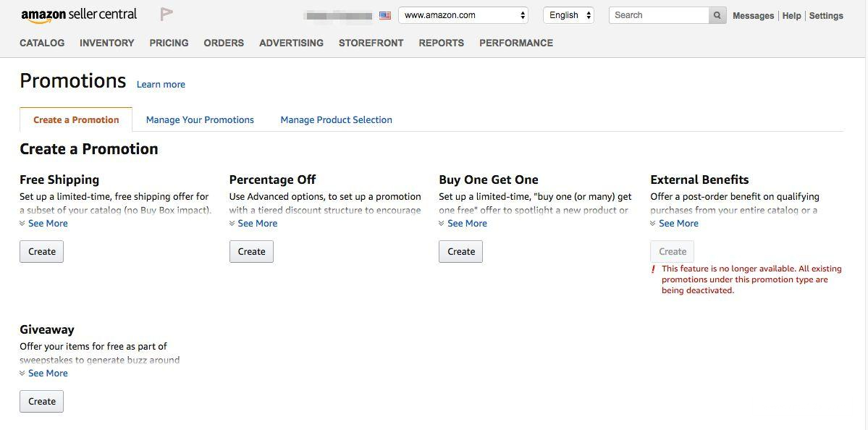Click the search magnifier button
The height and width of the screenshot is (430, 868).
point(717,15)
